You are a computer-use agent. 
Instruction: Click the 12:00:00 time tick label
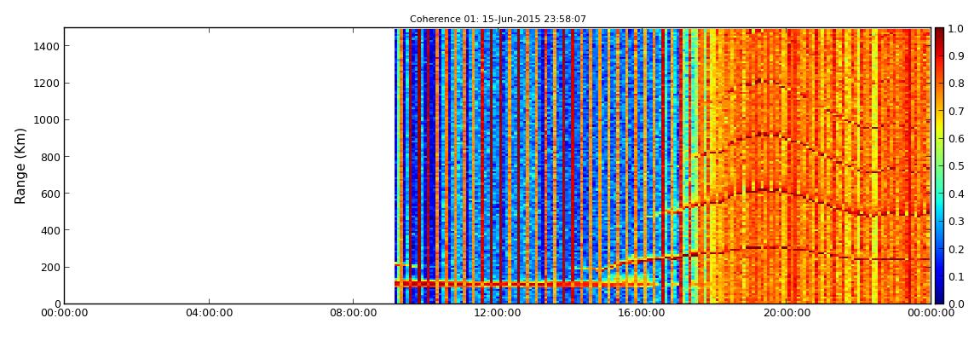pos(498,313)
